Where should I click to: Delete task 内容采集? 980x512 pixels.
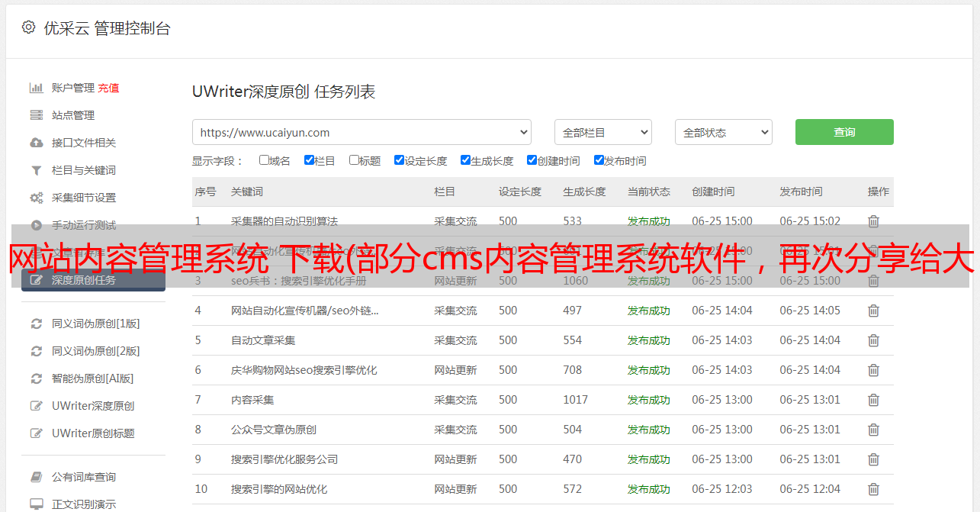click(x=873, y=400)
